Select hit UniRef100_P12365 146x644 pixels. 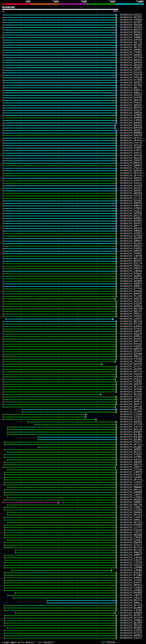point(131,296)
